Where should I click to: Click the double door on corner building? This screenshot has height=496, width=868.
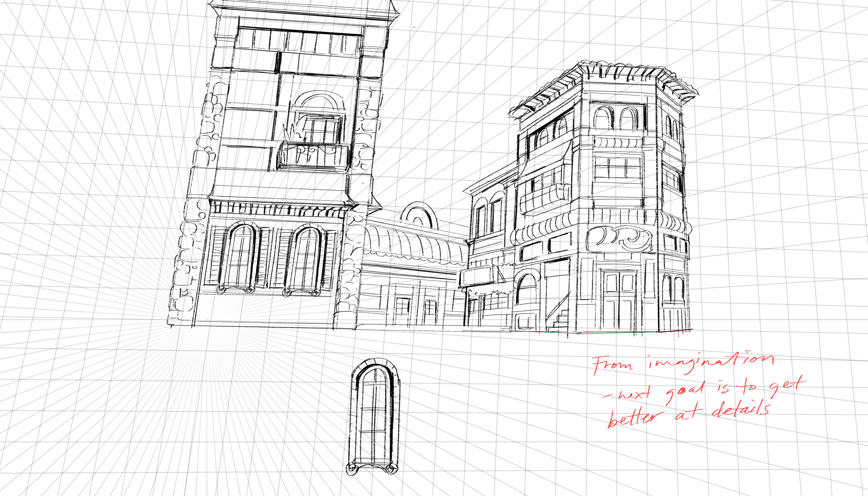pos(619,300)
